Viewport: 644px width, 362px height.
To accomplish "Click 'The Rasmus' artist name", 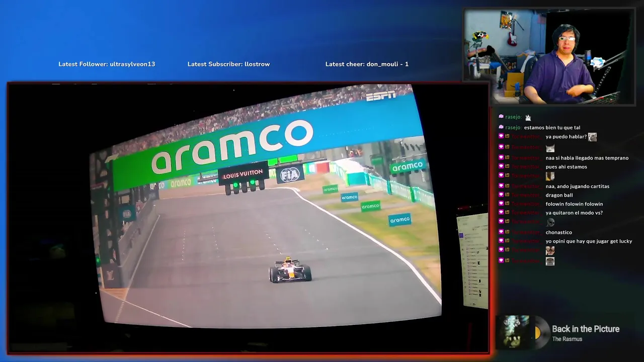I will pyautogui.click(x=567, y=339).
